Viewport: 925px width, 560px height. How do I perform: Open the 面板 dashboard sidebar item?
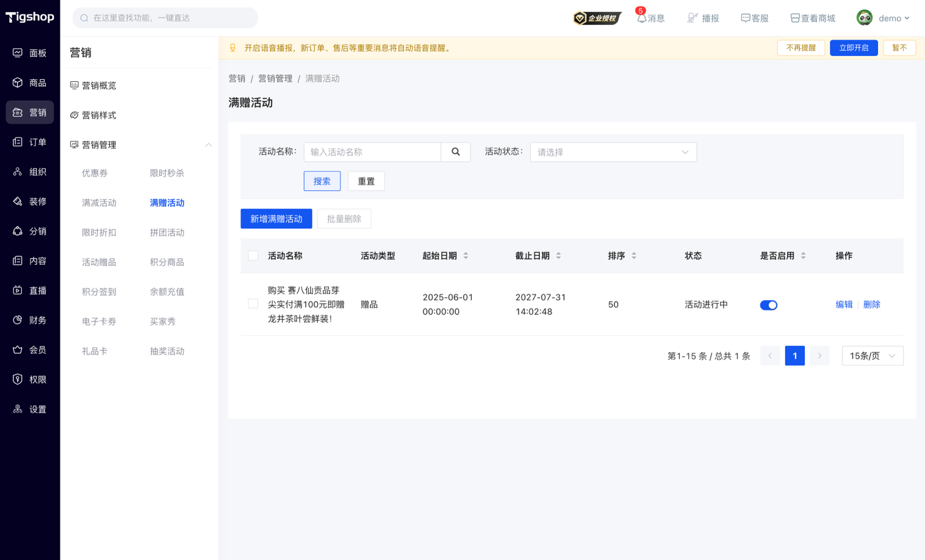pos(30,53)
